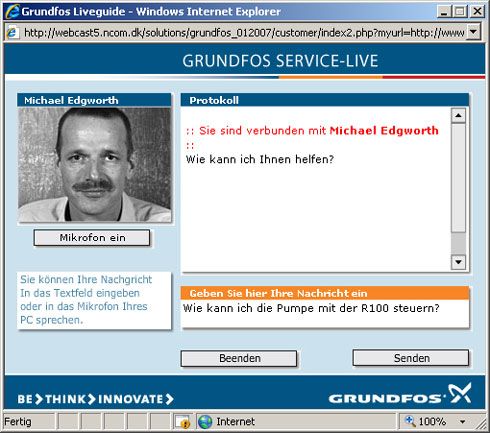
Task: Click the zoom magnifier icon in the status bar
Action: click(x=410, y=421)
